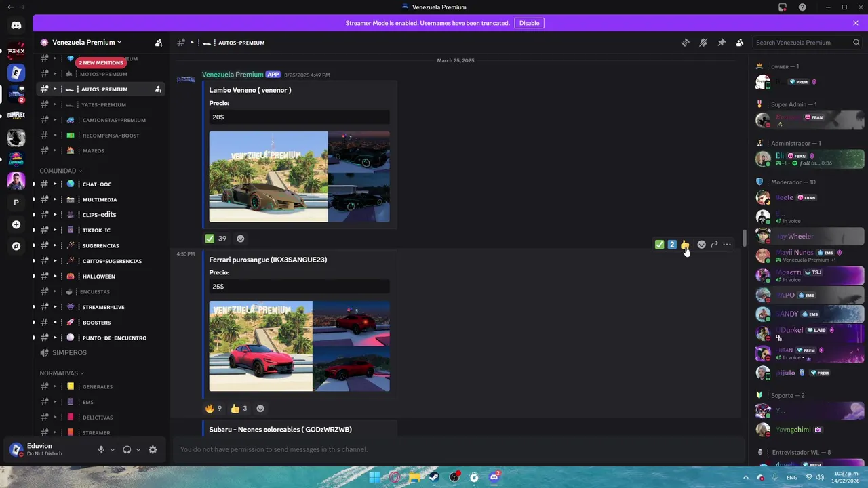Open the MULTIMEDIA channel
This screenshot has height=488, width=868.
pos(99,199)
